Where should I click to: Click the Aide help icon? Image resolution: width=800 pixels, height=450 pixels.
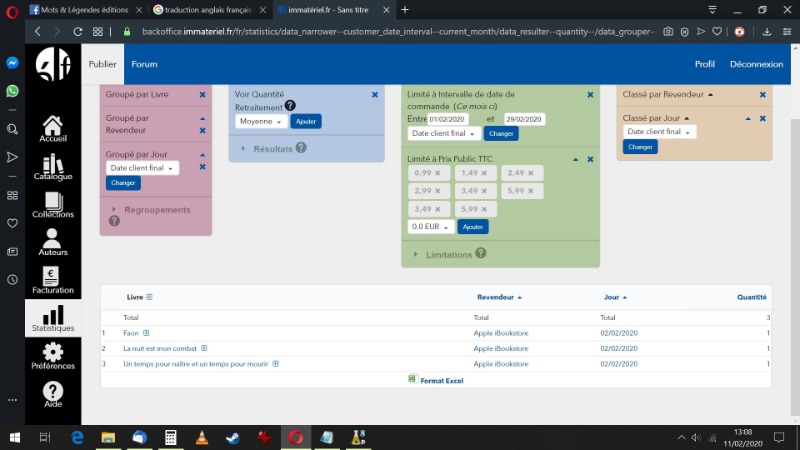(53, 393)
